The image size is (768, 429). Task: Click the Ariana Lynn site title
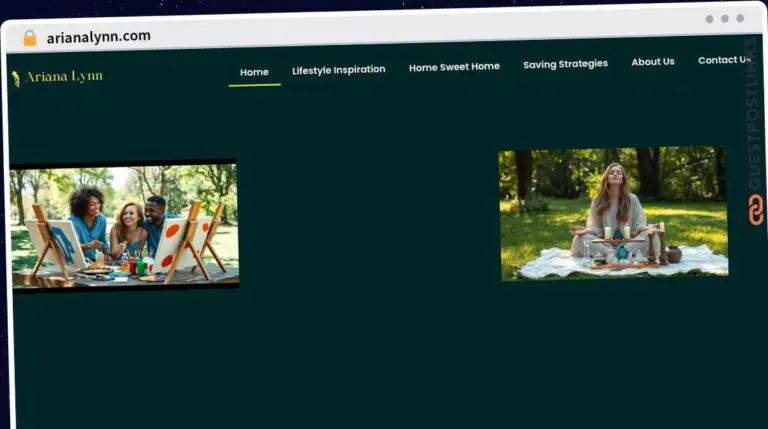tap(64, 77)
